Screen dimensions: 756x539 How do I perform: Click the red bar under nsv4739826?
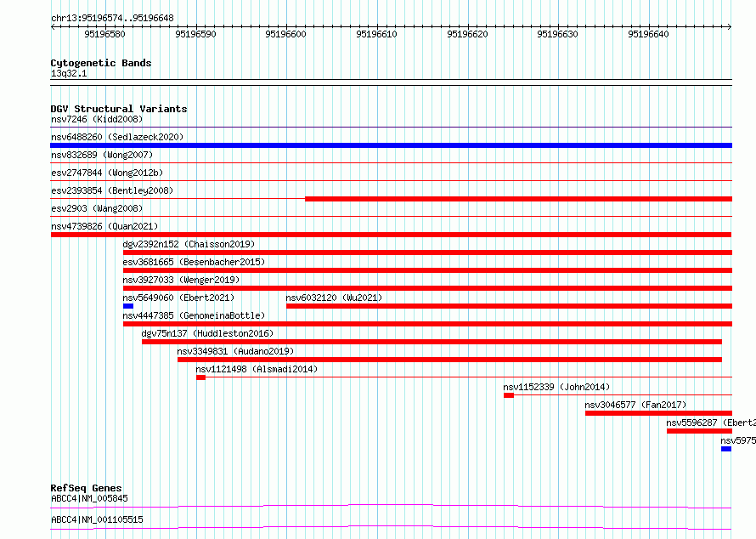click(x=391, y=235)
